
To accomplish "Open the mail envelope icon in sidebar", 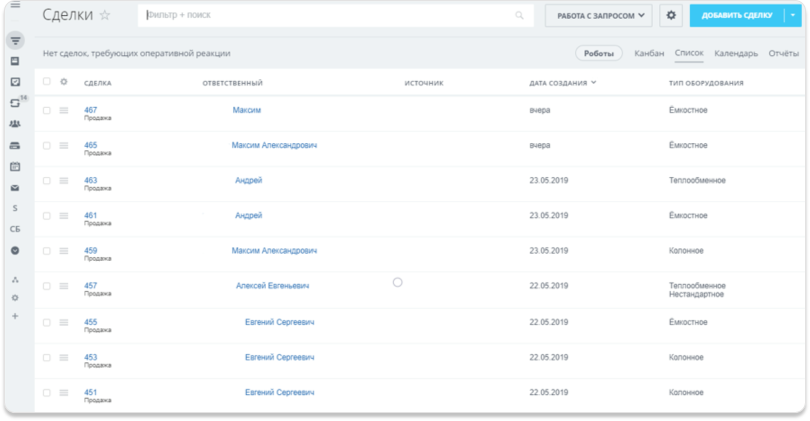I will (15, 188).
